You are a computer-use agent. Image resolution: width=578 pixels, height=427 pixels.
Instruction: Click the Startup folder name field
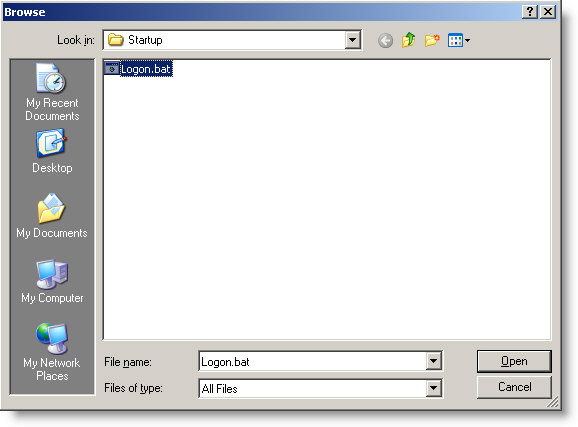coord(225,40)
